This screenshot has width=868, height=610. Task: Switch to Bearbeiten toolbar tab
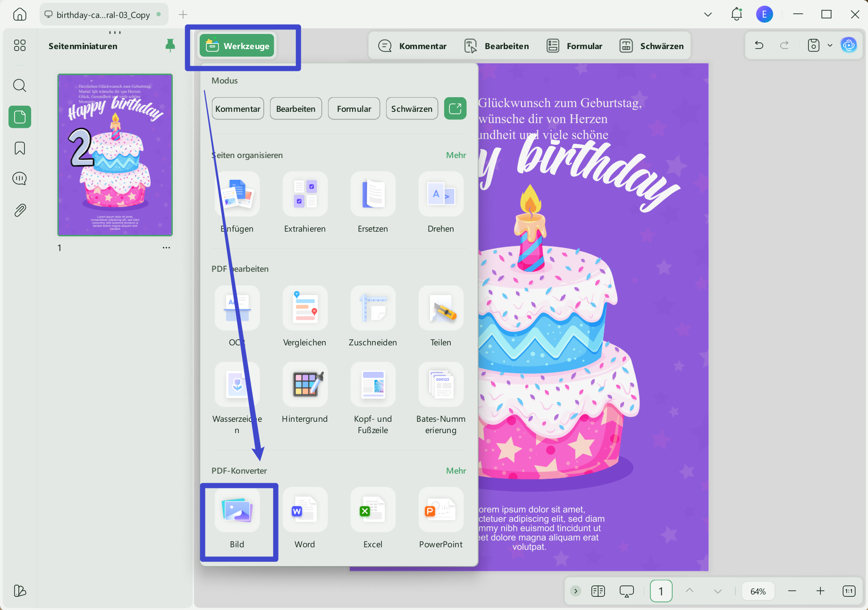(497, 46)
